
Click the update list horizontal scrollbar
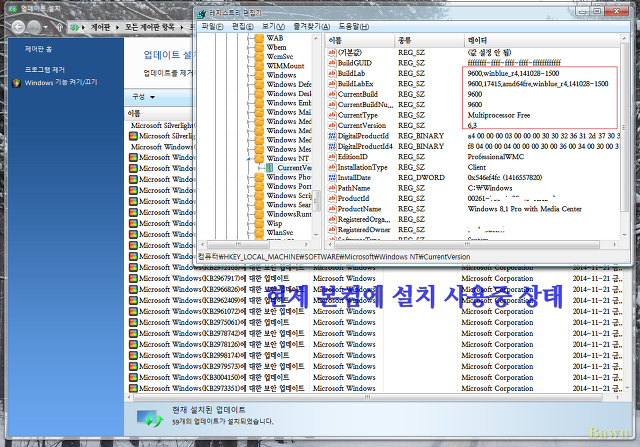(x=368, y=397)
